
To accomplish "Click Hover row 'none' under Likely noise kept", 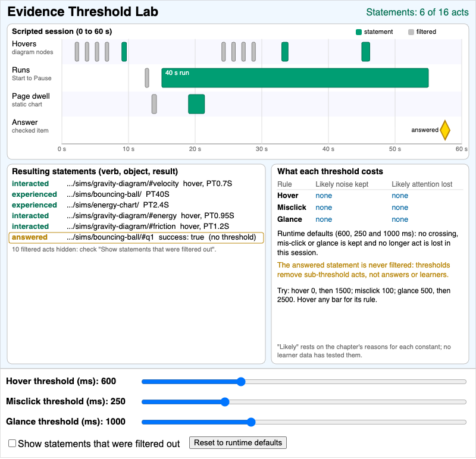I will (x=324, y=196).
